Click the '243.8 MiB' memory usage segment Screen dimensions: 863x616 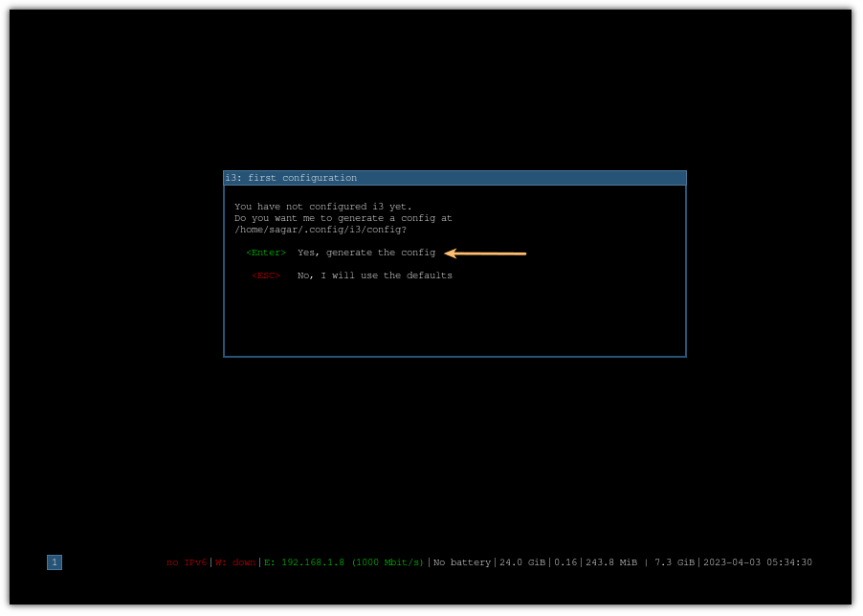click(x=610, y=562)
